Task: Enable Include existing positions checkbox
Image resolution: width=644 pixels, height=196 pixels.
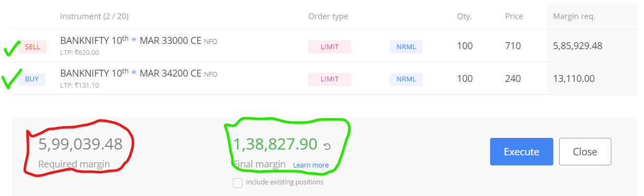Action: (238, 183)
